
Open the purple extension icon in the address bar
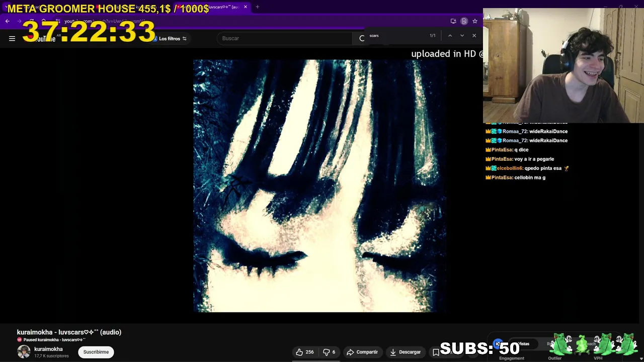point(464,21)
